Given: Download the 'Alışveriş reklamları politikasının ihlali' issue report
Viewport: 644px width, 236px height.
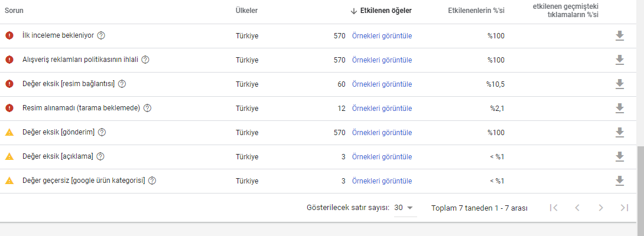Looking at the screenshot, I should (x=620, y=60).
